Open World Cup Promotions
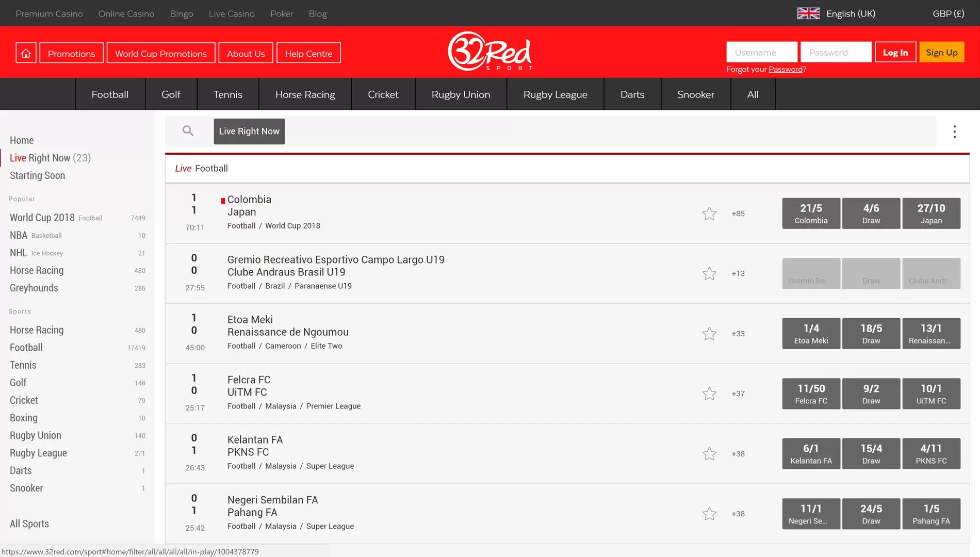980x557 pixels. click(x=161, y=53)
